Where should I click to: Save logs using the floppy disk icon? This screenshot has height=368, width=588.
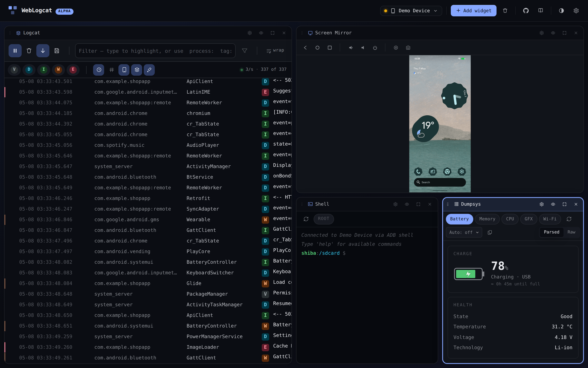(57, 51)
